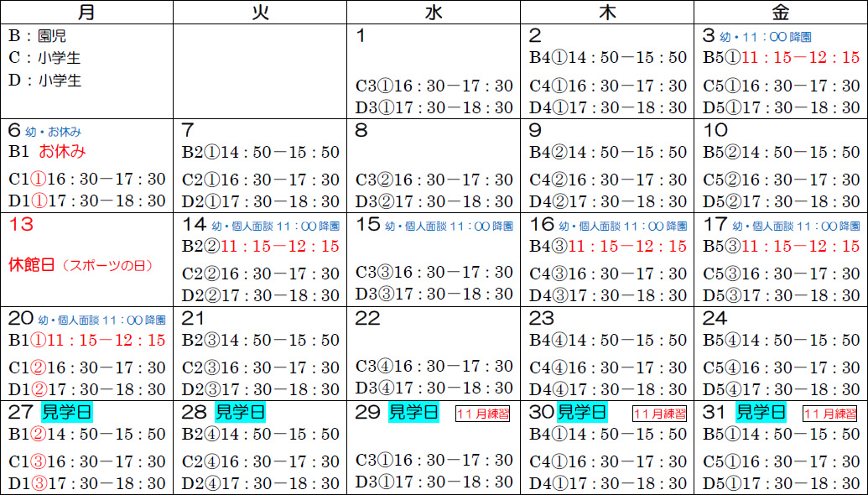
Task: Click the D4② 17:30 entry on the 9th
Action: click(x=608, y=201)
